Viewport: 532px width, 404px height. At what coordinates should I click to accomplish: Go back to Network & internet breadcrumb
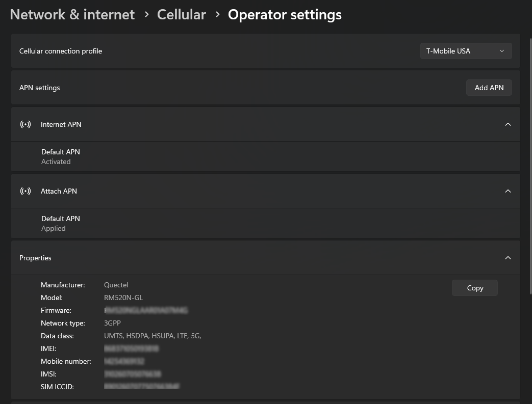(72, 15)
